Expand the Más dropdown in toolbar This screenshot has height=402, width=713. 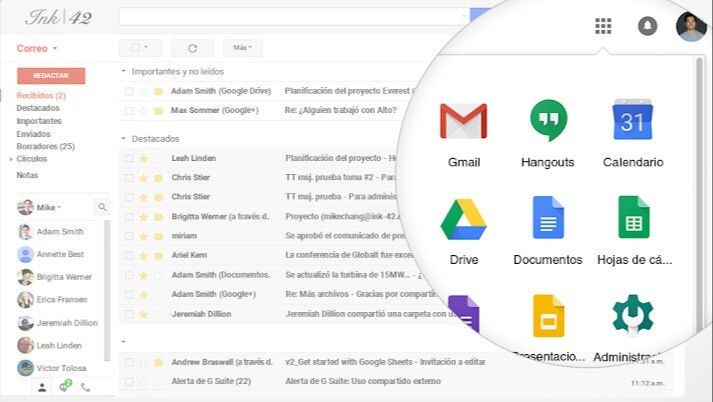pyautogui.click(x=243, y=47)
